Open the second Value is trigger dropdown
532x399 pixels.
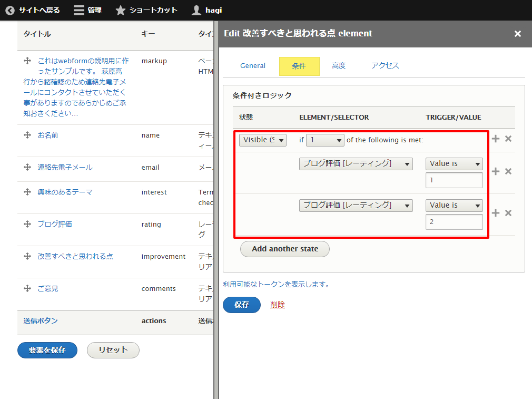coord(454,206)
